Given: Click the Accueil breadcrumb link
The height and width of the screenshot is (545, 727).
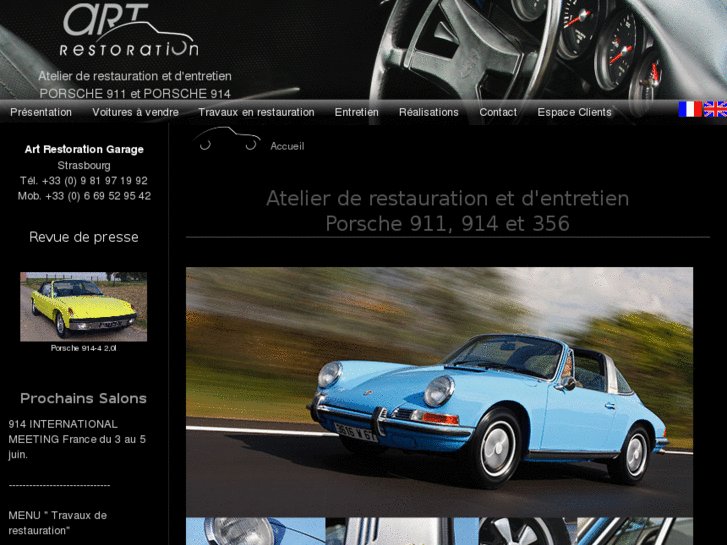Looking at the screenshot, I should tap(287, 146).
